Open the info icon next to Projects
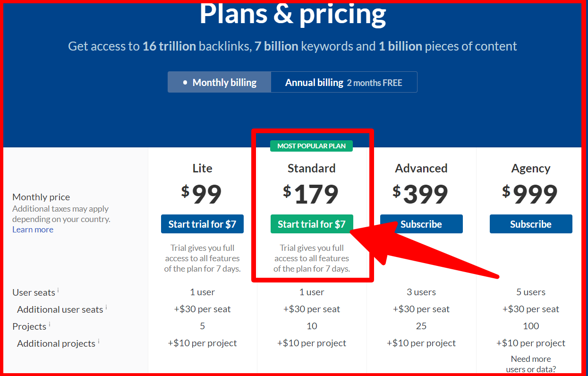 coord(49,325)
